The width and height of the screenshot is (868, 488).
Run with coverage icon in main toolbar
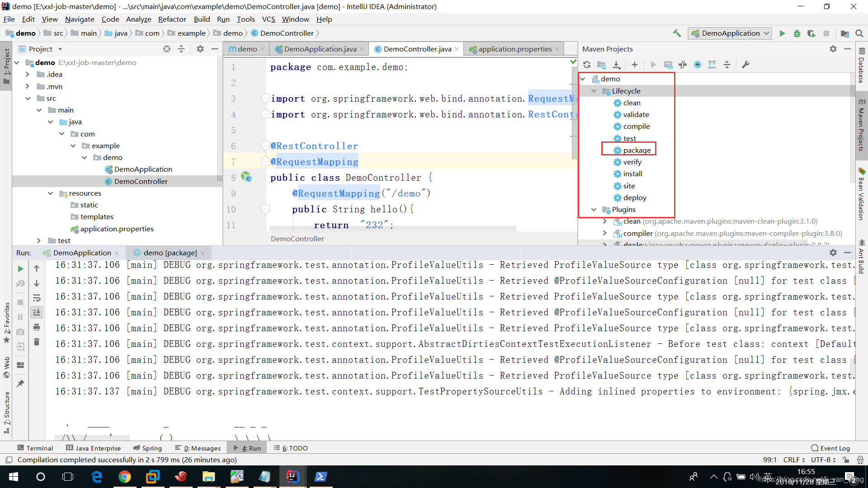pos(811,33)
